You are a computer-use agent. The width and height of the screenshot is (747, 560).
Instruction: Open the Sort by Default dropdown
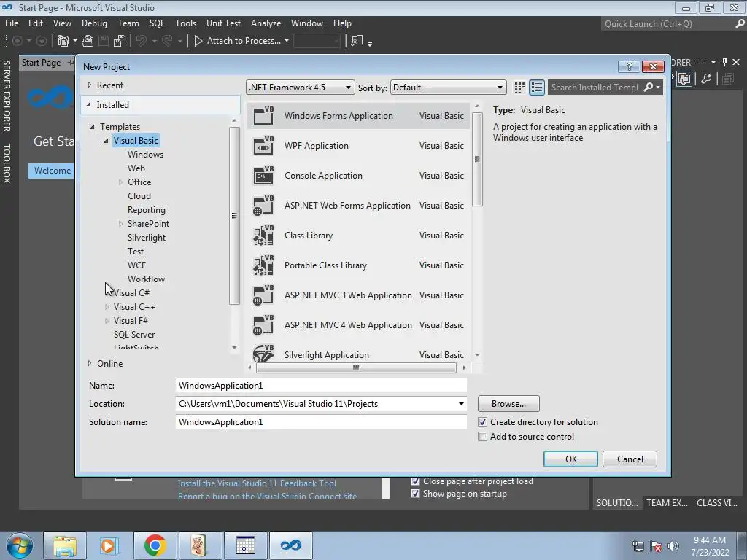click(448, 87)
